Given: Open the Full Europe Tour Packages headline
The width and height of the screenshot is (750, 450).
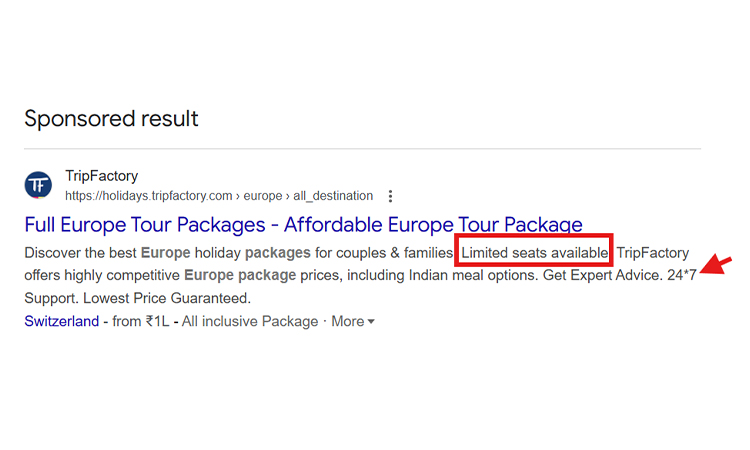Looking at the screenshot, I should click(x=303, y=224).
